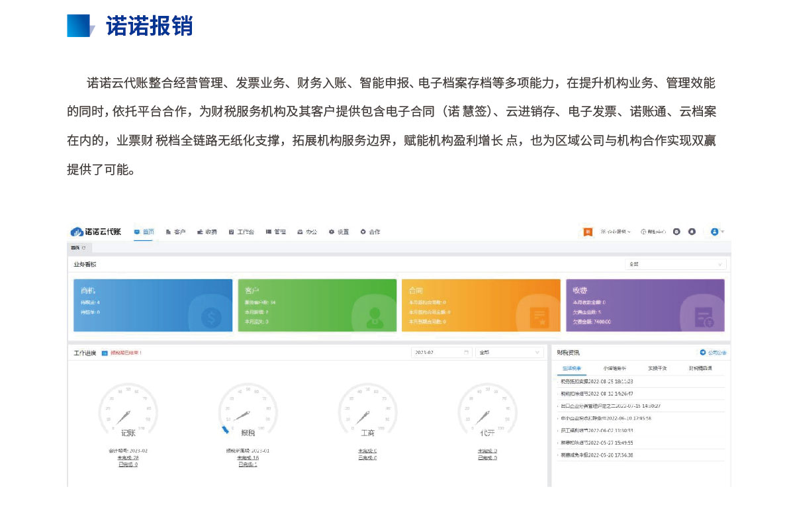
Task: Expand the caret beside the user avatar
Action: [x=723, y=232]
